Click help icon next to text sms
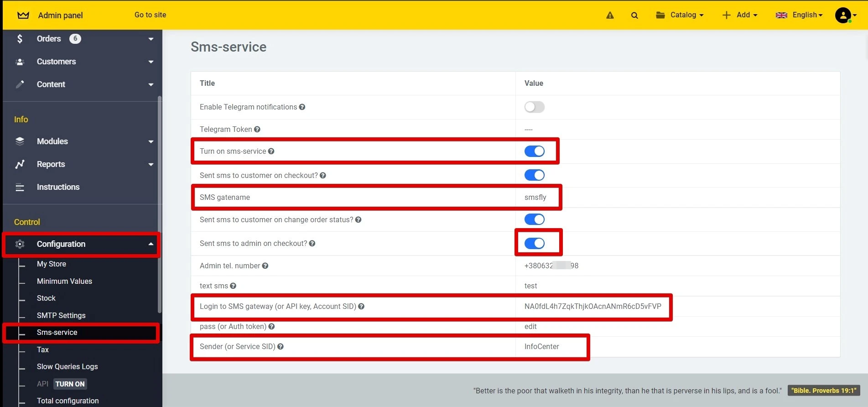The height and width of the screenshot is (407, 868). pos(233,286)
